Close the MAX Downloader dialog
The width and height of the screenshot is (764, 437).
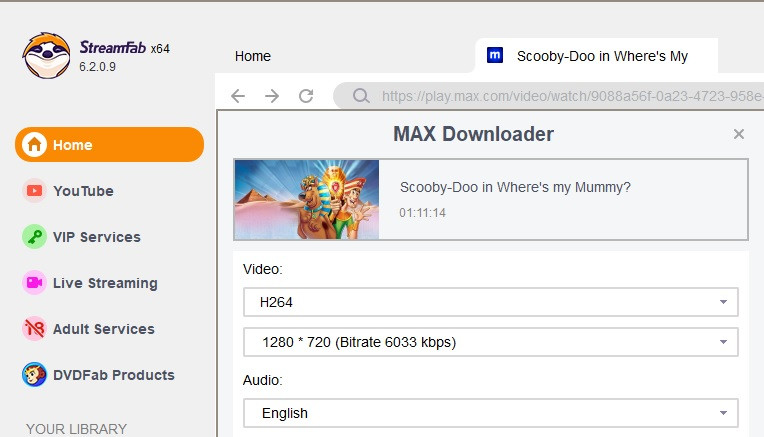738,134
